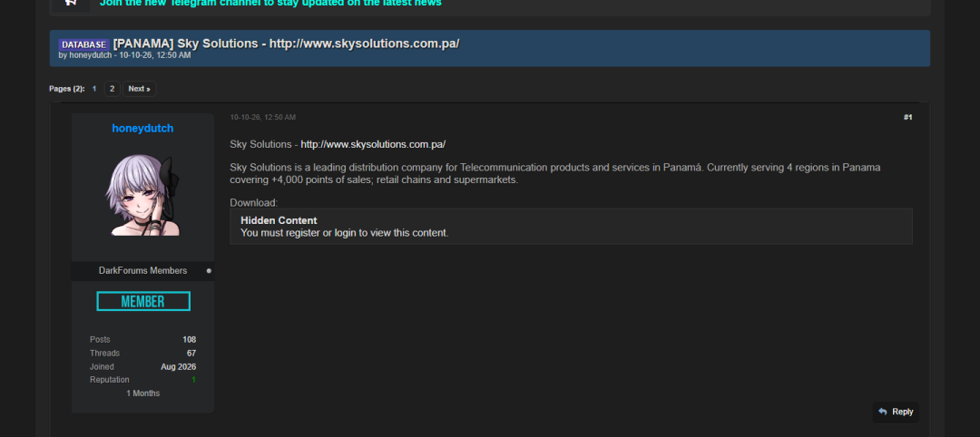Open thread title Sky Solutions link

pyautogui.click(x=286, y=44)
